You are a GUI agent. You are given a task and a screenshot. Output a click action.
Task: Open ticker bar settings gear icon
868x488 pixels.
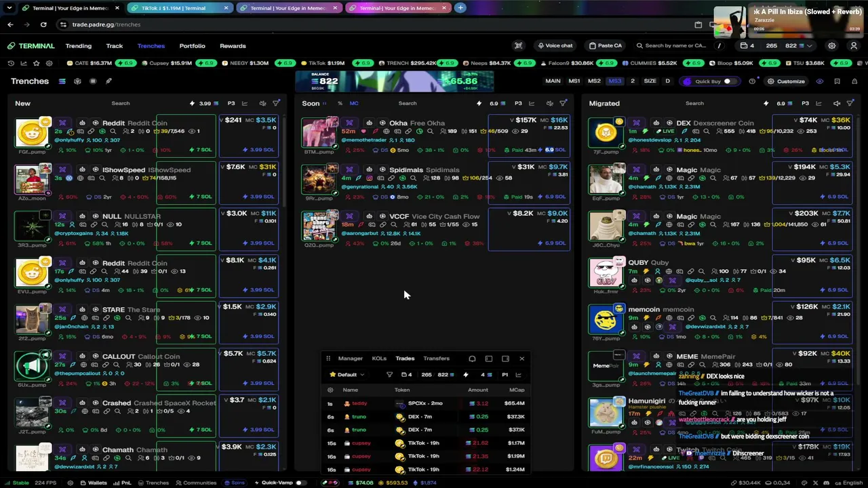pyautogui.click(x=49, y=63)
